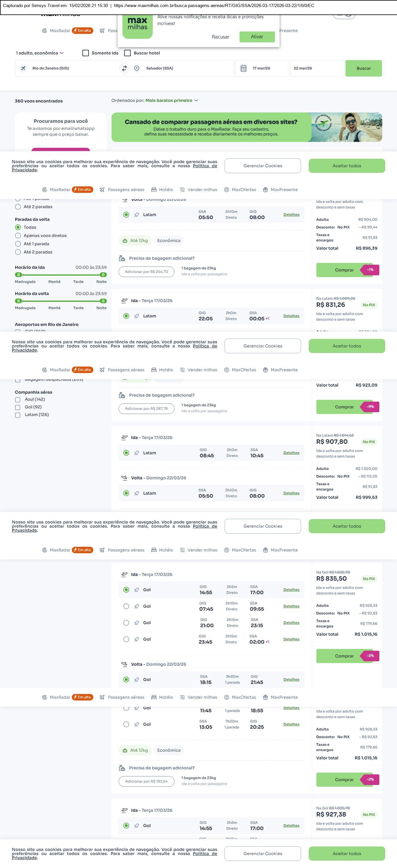This screenshot has height=868, width=397.
Task: Open MaxRadar in the top navigation
Action: (60, 31)
